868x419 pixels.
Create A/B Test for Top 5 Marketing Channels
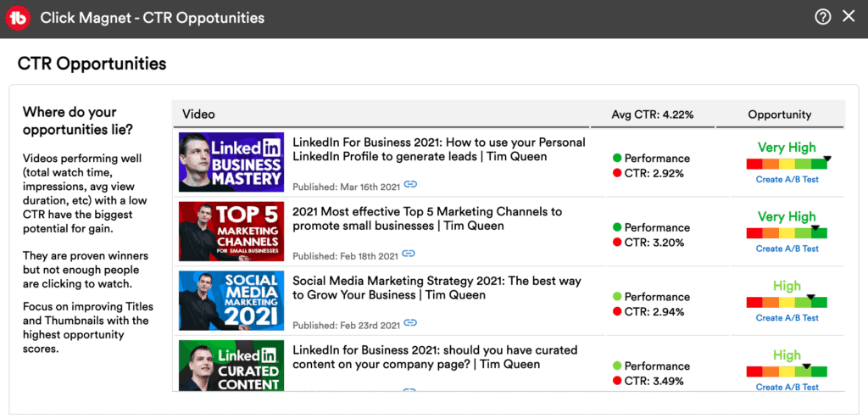click(787, 249)
